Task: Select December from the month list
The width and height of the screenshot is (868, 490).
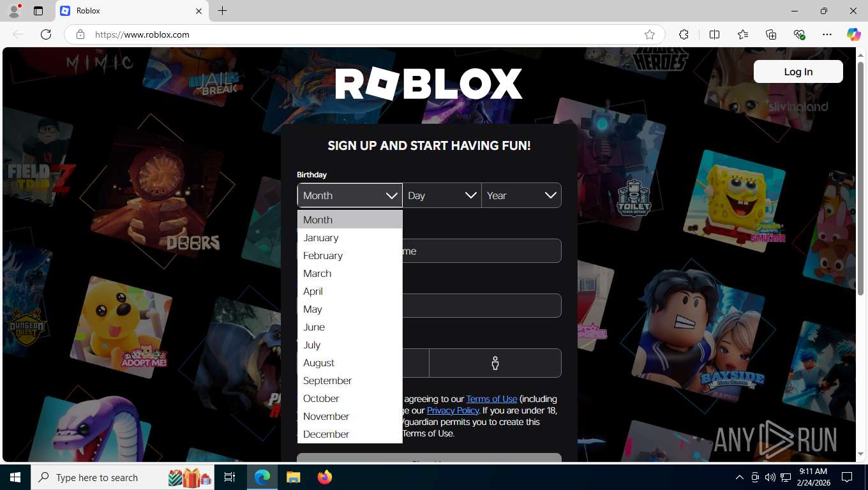Action: click(x=350, y=434)
